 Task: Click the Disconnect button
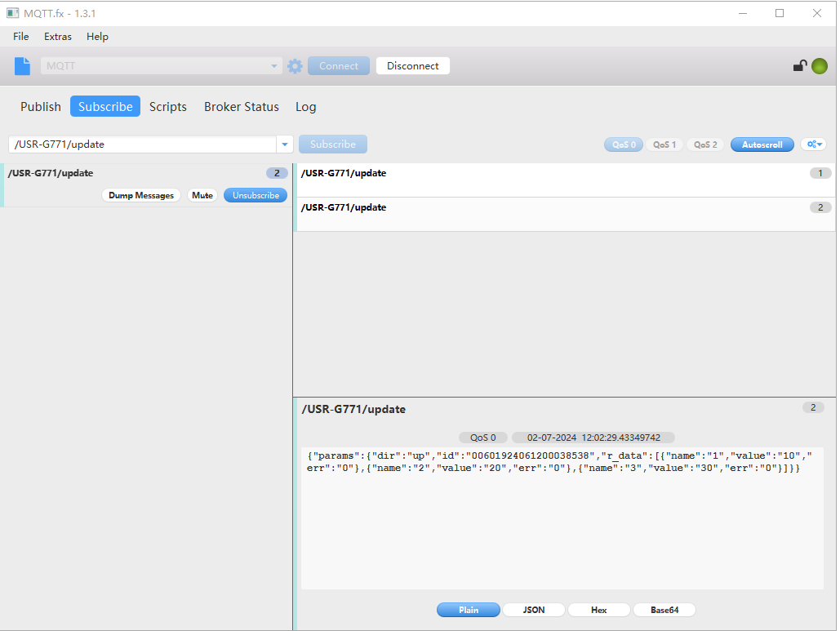click(x=412, y=66)
